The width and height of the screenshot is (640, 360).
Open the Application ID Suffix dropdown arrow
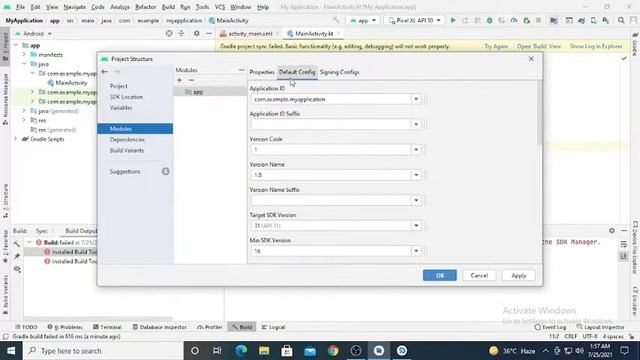click(416, 124)
